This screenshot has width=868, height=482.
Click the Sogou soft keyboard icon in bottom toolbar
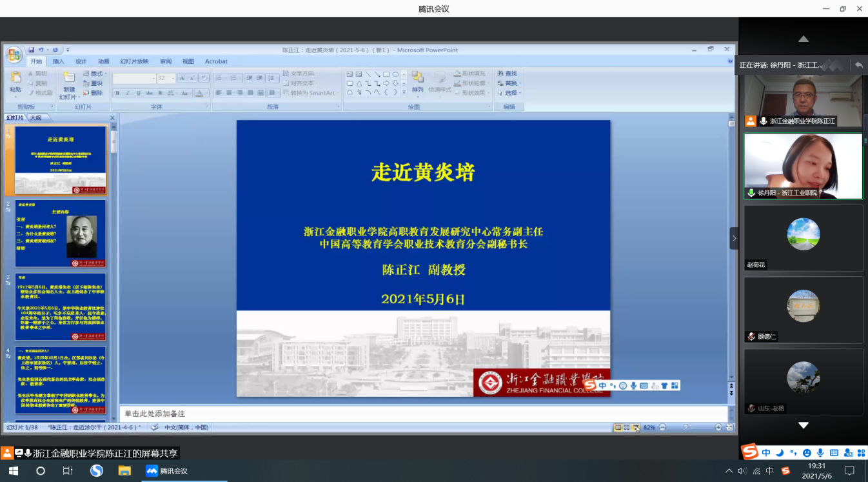pyautogui.click(x=834, y=453)
